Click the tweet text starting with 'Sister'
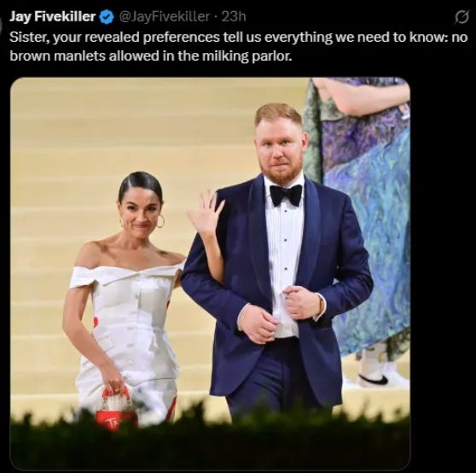 pos(239,46)
